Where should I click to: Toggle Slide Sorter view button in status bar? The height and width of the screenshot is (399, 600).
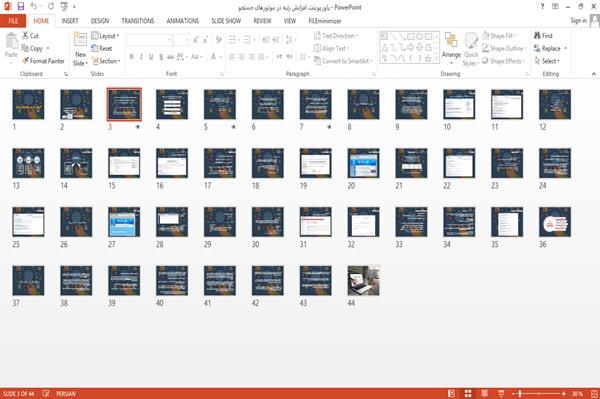(x=468, y=394)
